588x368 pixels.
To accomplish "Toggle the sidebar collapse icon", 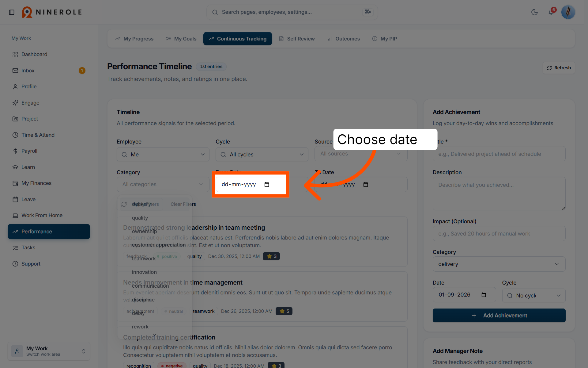I will pos(12,12).
